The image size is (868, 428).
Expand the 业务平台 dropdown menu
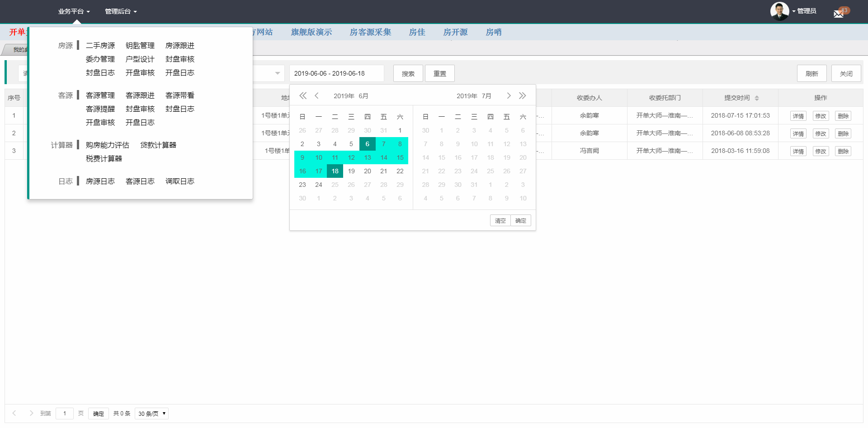(74, 11)
